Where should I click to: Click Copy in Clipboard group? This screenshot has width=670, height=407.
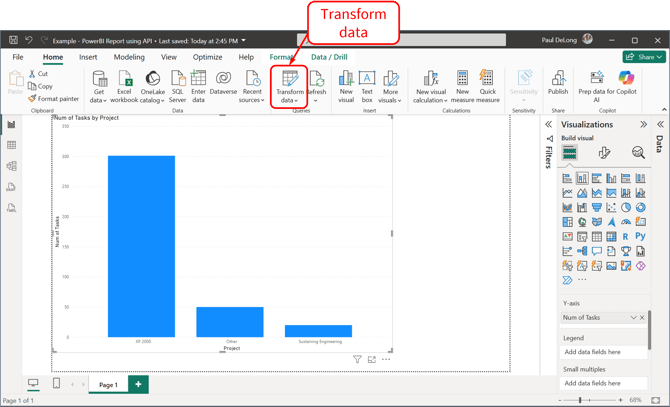(40, 86)
